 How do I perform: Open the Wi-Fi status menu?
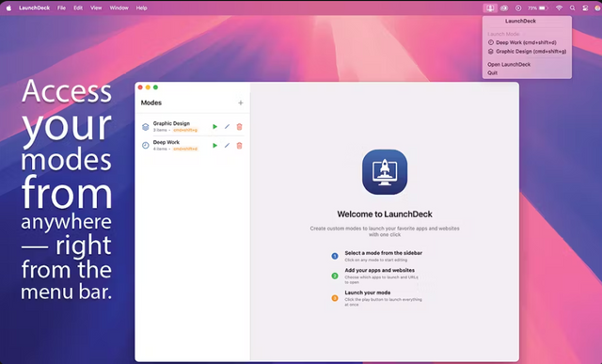tap(559, 8)
